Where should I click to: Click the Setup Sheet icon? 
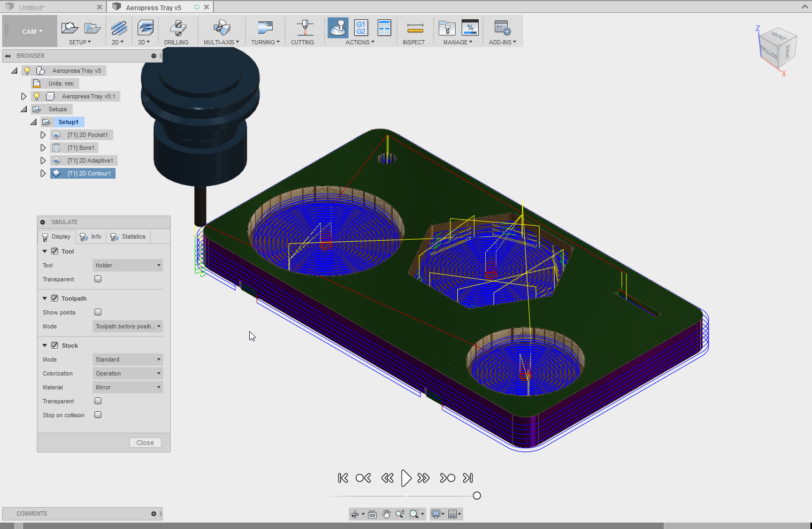(384, 28)
